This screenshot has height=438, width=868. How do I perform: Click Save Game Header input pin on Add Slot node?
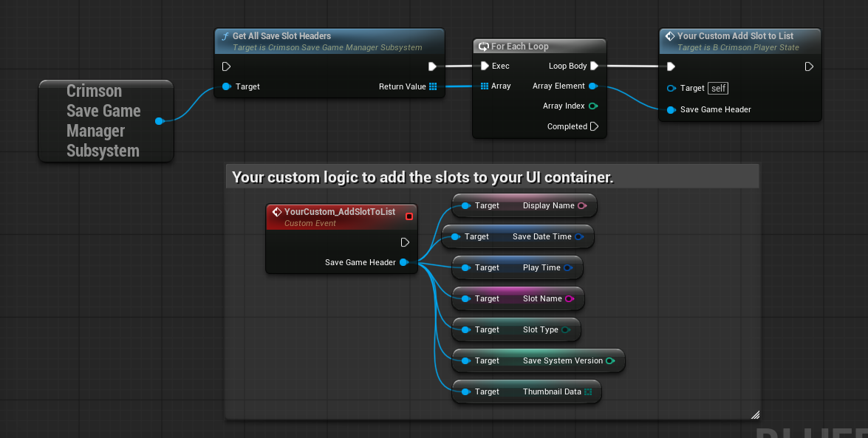click(x=671, y=109)
